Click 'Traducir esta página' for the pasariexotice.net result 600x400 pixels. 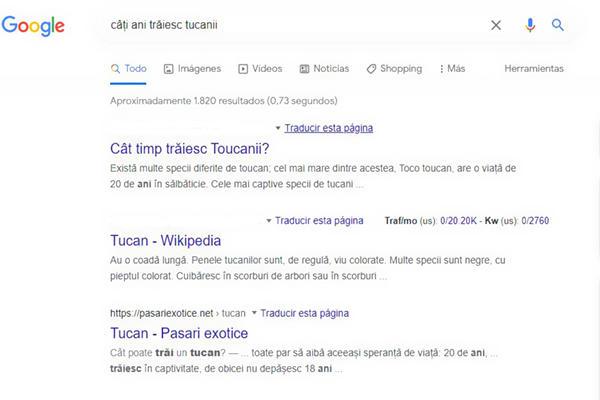pyautogui.click(x=305, y=313)
